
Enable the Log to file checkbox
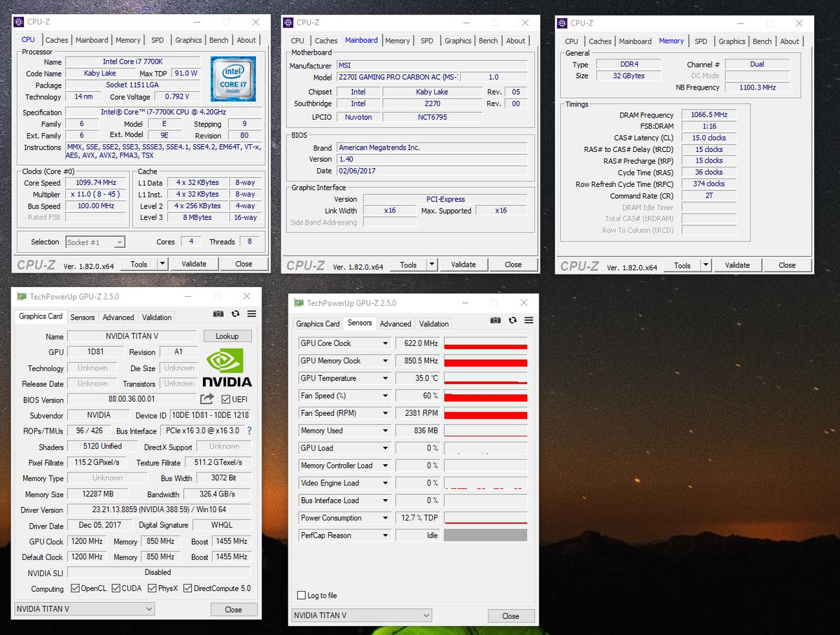(x=302, y=595)
